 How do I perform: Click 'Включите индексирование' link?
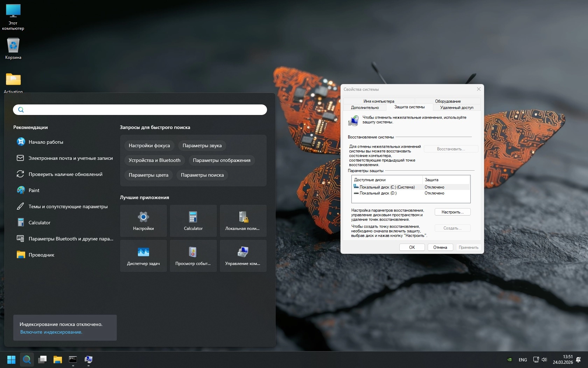click(x=51, y=332)
